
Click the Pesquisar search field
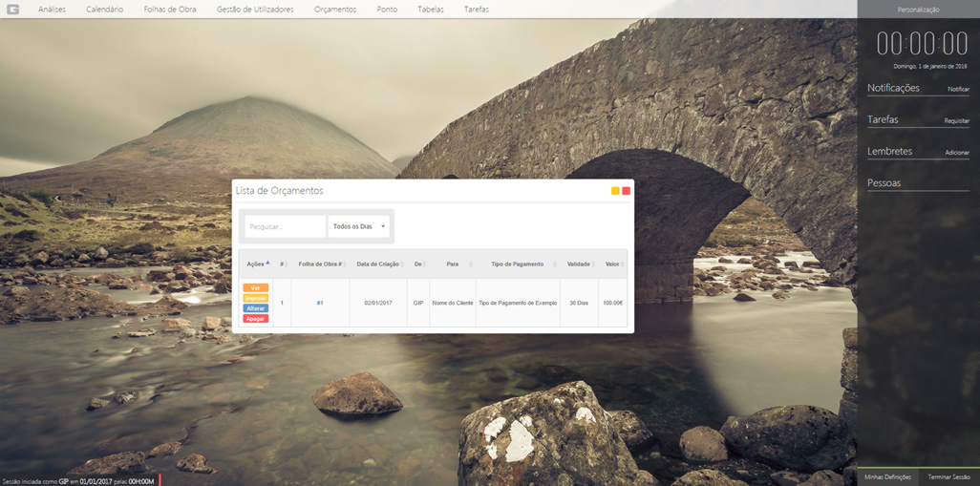(286, 226)
